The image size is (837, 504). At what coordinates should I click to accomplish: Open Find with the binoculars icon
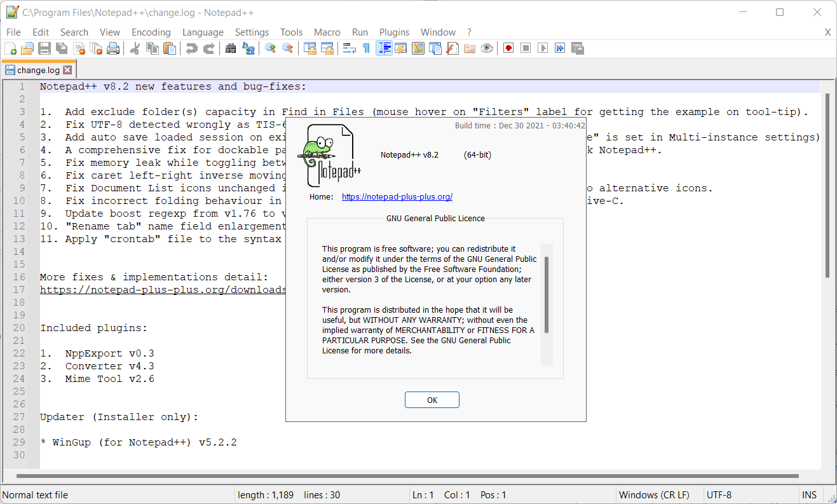point(231,48)
